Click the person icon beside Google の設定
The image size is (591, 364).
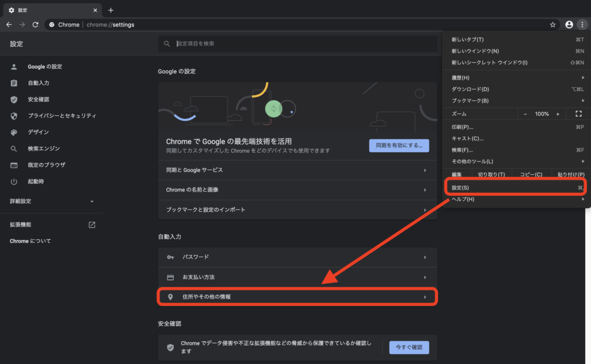click(x=14, y=67)
